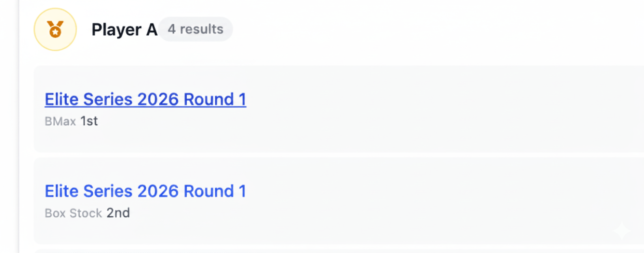The image size is (644, 253).
Task: Click the word Round in the Box Stock link
Action: [209, 191]
